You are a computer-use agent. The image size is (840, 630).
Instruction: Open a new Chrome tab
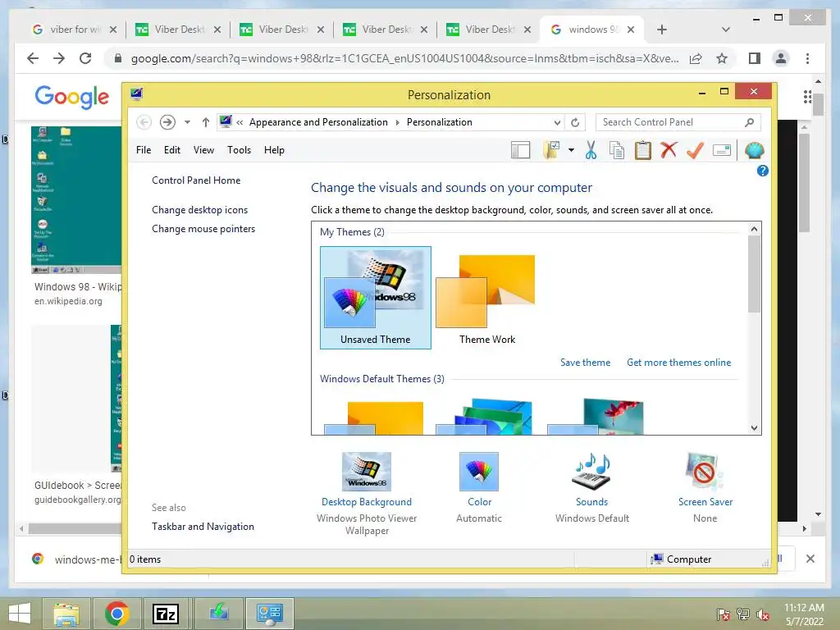click(x=662, y=30)
